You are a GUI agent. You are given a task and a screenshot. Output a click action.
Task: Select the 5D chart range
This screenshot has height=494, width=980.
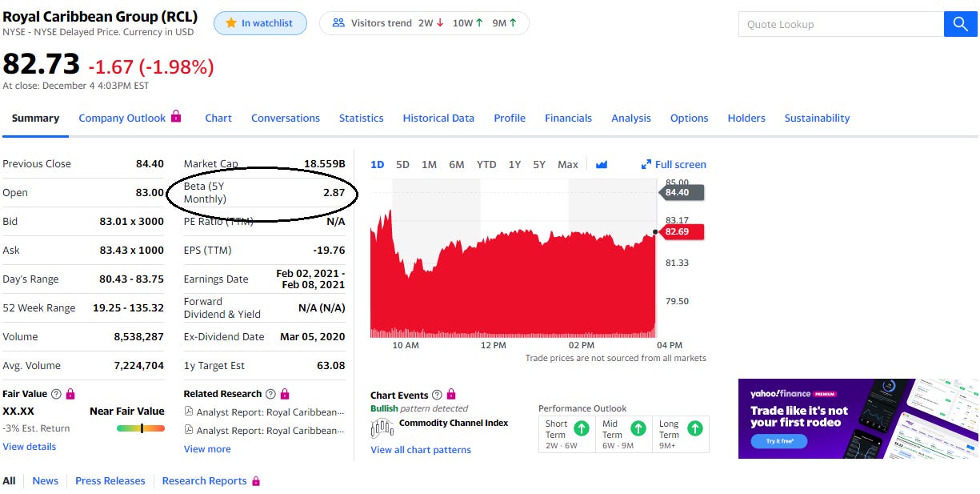(x=402, y=165)
